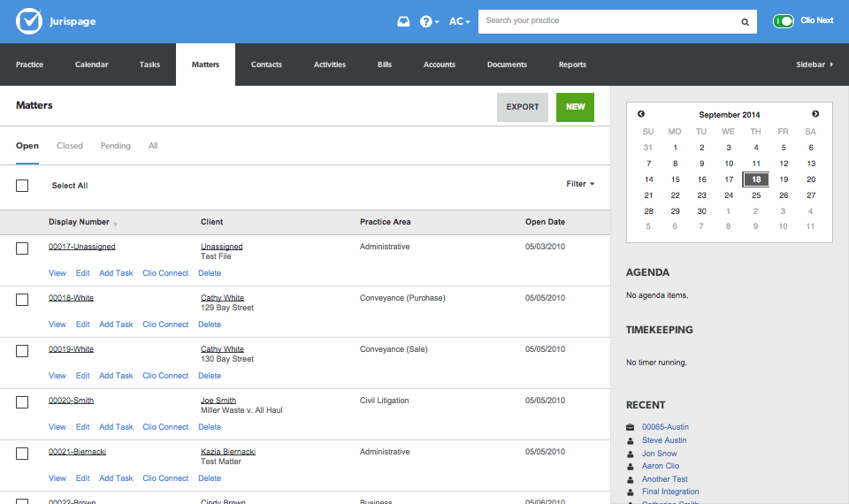Image resolution: width=849 pixels, height=504 pixels.
Task: Click person icon next to Aaron Clio
Action: 631,466
